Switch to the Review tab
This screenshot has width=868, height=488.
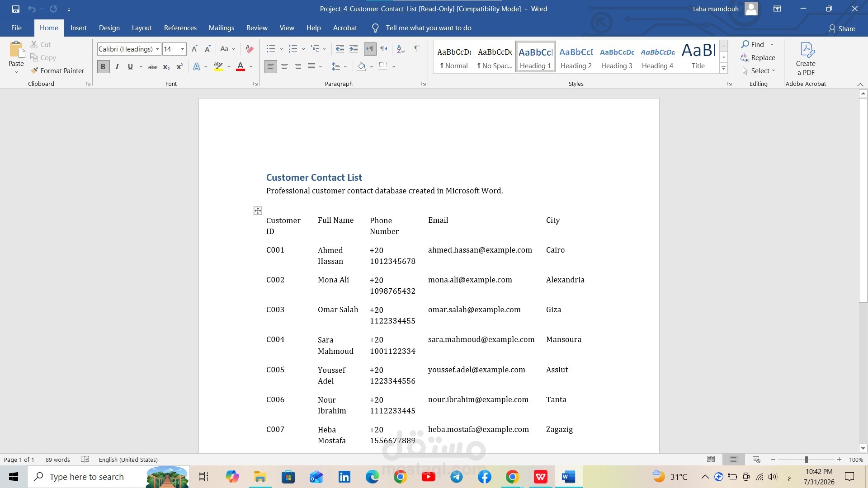(257, 28)
